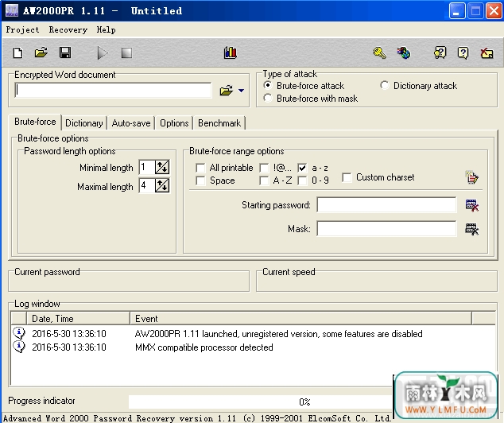504x423 pixels.
Task: Switch to the Dictionary tab
Action: [x=84, y=123]
